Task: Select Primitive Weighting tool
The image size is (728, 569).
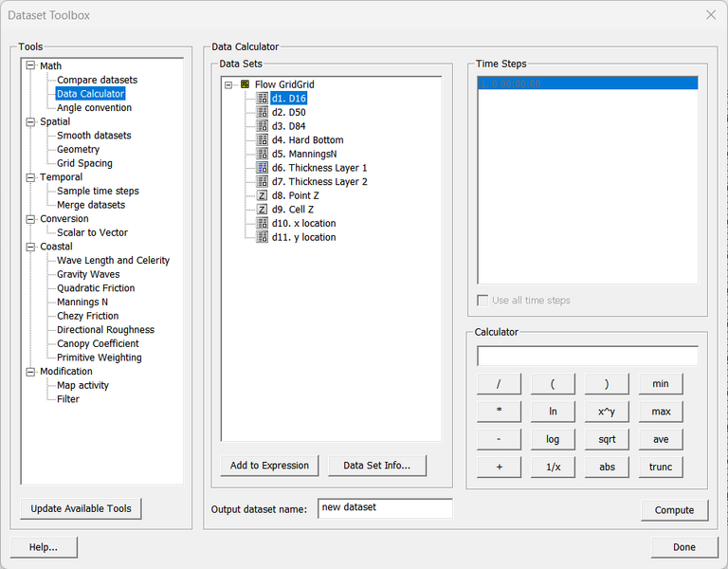Action: pyautogui.click(x=100, y=358)
